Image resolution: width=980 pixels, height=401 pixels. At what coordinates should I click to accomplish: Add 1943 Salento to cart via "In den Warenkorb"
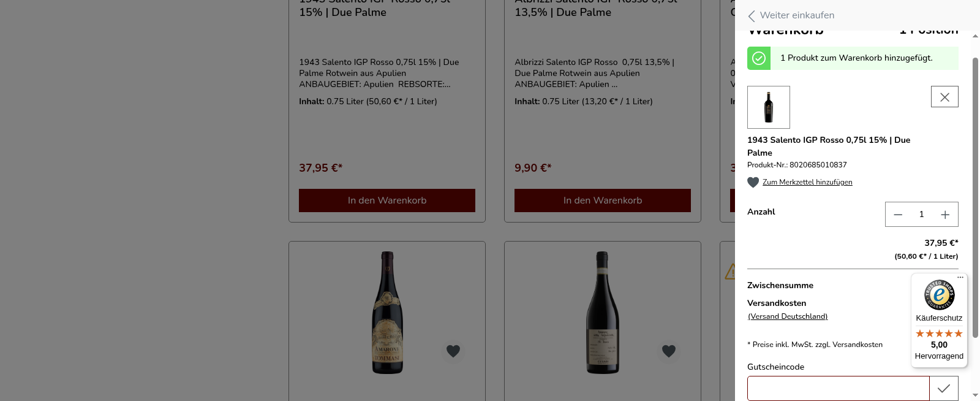click(386, 200)
